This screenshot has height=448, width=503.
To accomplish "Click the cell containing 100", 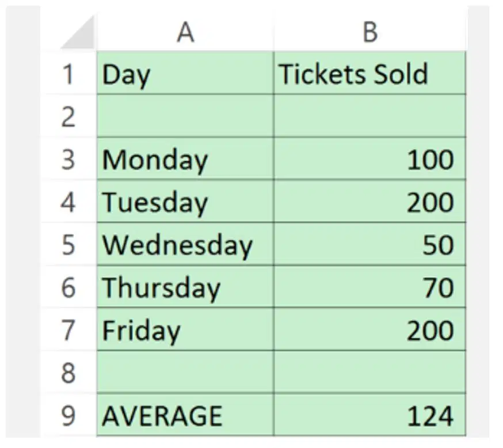I will pos(370,159).
